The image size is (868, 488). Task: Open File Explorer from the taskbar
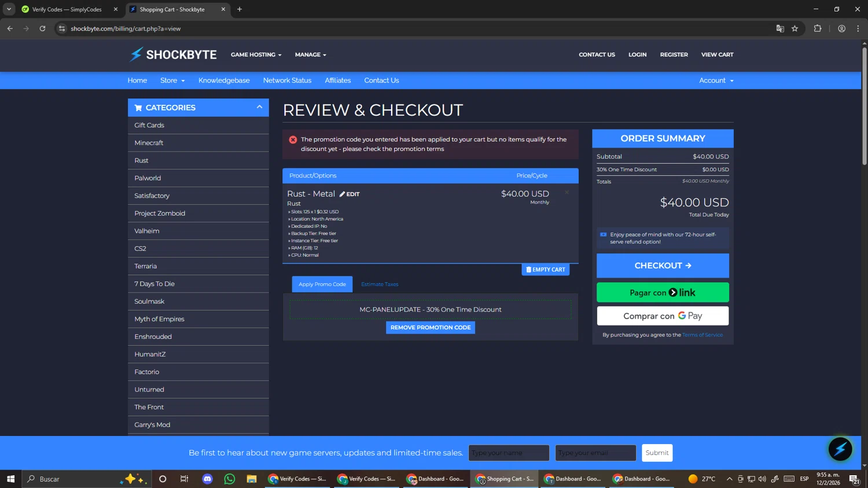252,479
